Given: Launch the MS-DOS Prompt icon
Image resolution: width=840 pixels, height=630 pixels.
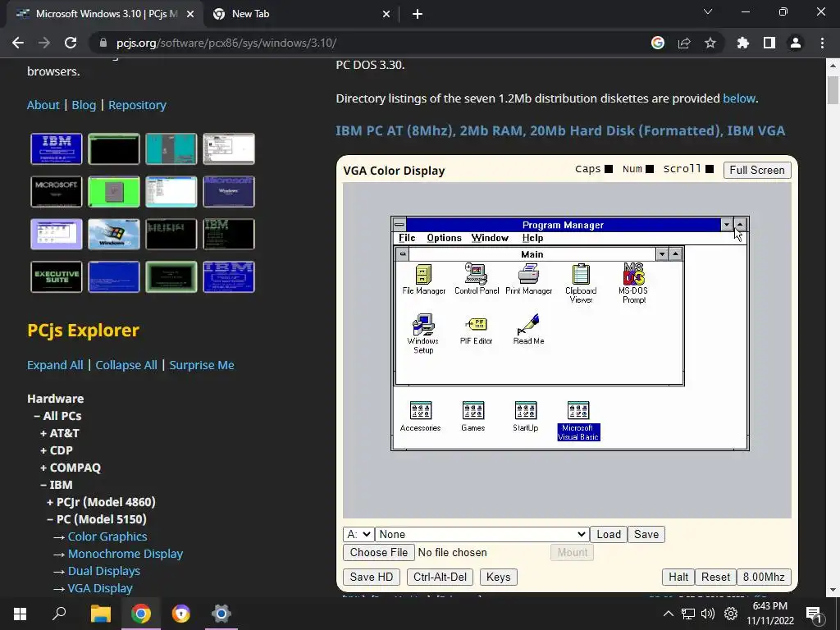Looking at the screenshot, I should tap(634, 283).
